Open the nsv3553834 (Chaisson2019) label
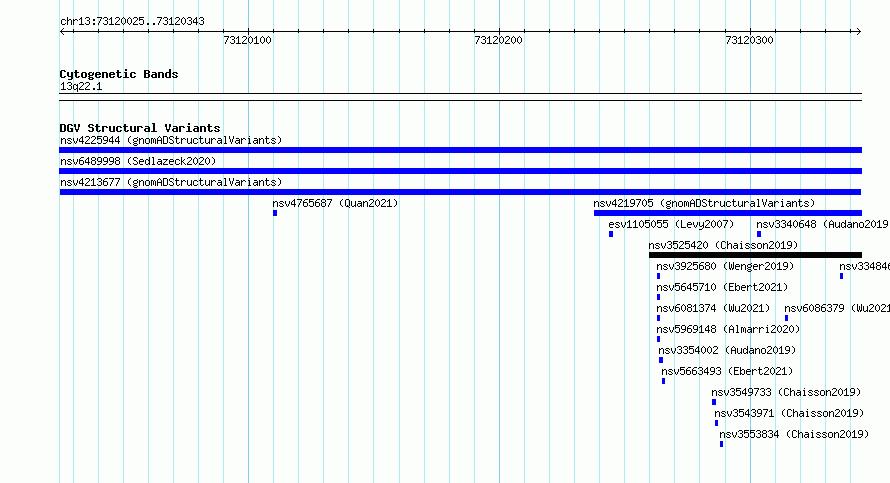Screen dimensions: 890x483 coord(794,434)
